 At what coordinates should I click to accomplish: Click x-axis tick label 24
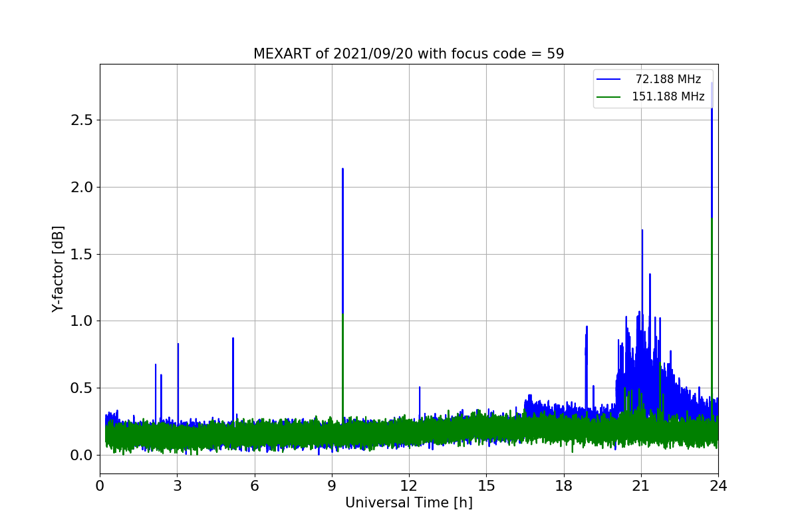[718, 486]
